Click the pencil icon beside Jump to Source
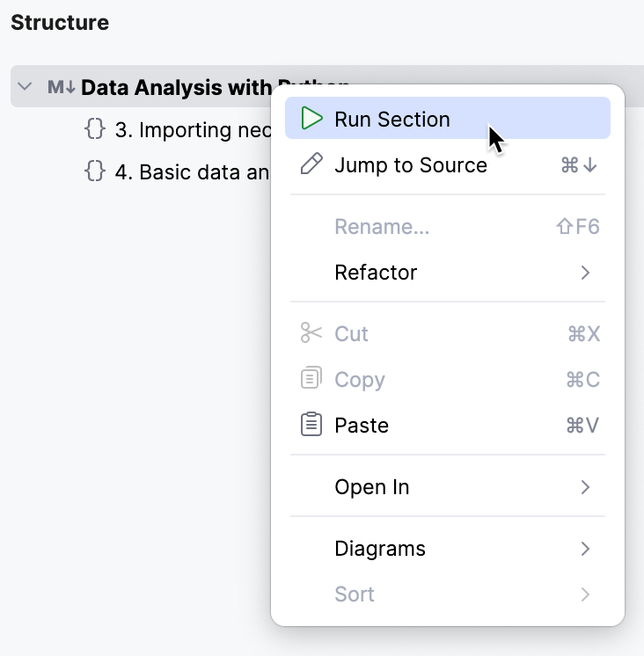The image size is (644, 656). [x=311, y=164]
